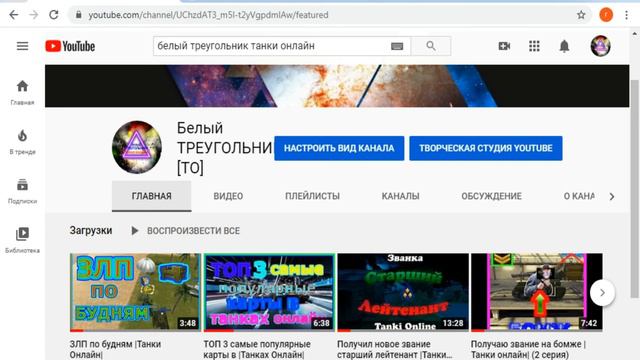Click the create video camera icon
640x360 pixels.
coord(504,46)
